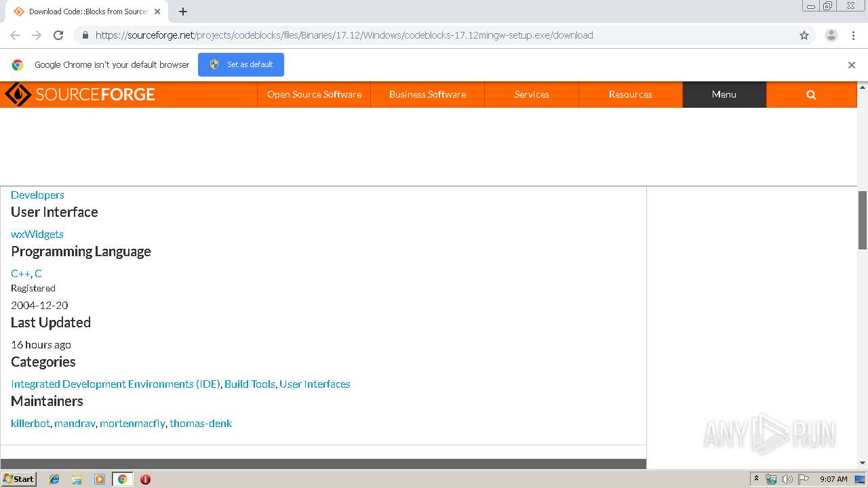The height and width of the screenshot is (488, 868).
Task: Click the Programming Language heading
Action: click(81, 251)
